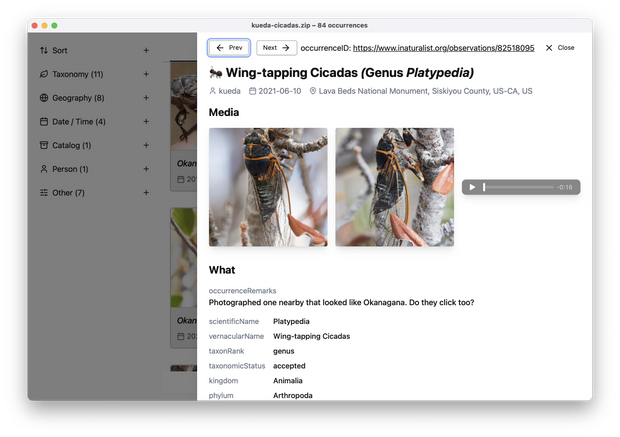The width and height of the screenshot is (620, 437).
Task: Click the Date / Time calendar icon
Action: click(43, 122)
